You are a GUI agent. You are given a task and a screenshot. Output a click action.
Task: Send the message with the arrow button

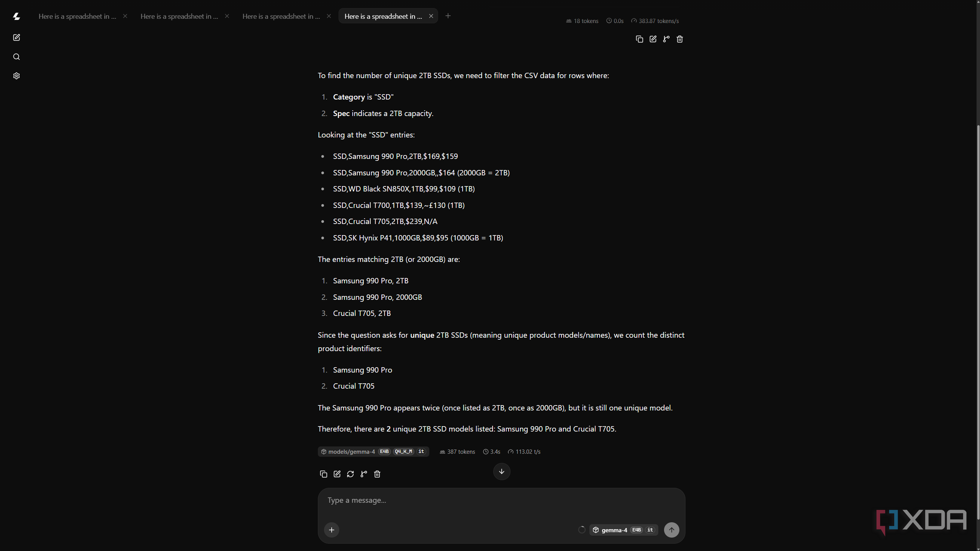pos(672,530)
